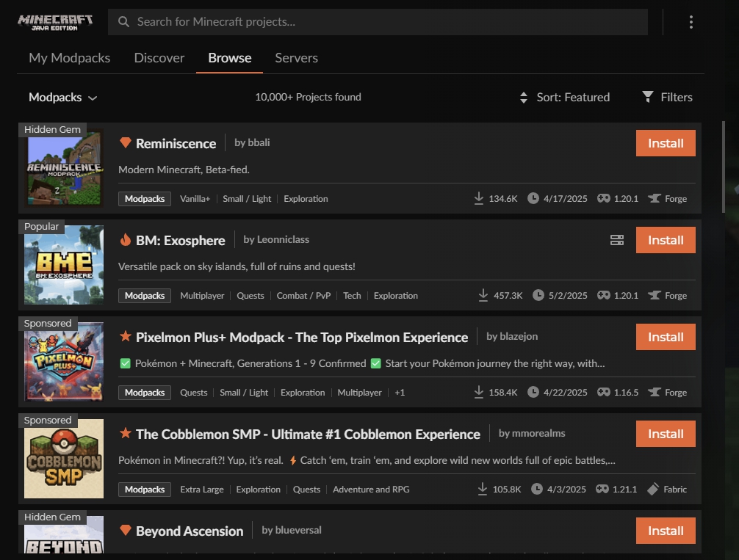Focus the Search for Minecraft projects field

tap(378, 22)
